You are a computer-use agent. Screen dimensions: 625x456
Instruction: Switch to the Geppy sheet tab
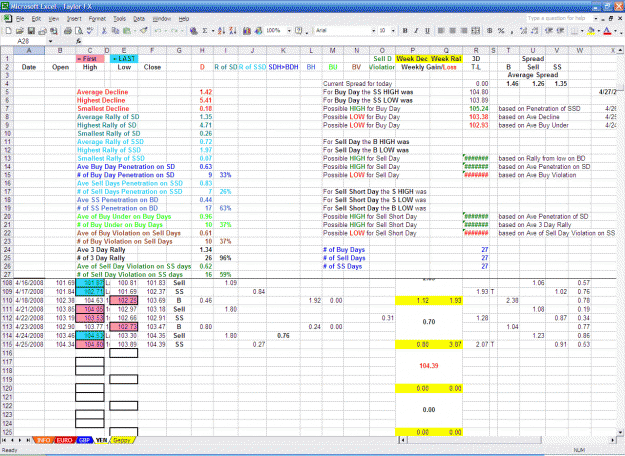[122, 440]
